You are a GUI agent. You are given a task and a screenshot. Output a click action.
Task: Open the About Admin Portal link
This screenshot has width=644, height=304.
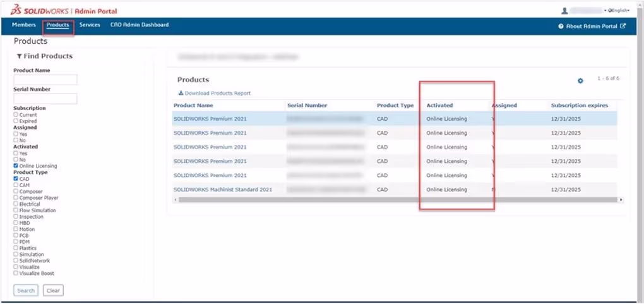592,27
